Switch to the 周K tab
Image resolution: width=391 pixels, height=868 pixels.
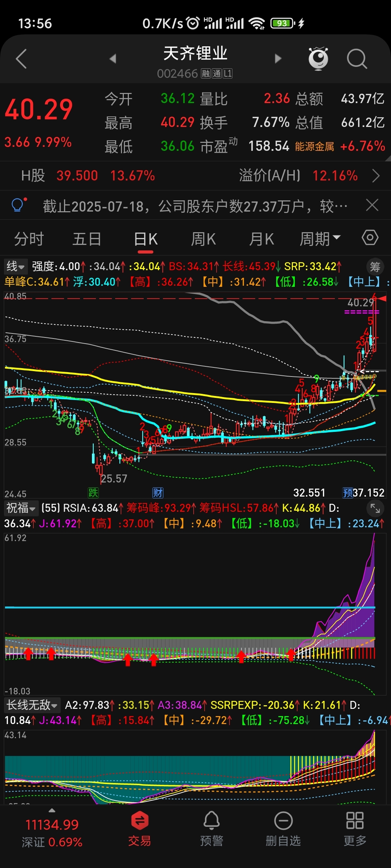(x=203, y=239)
